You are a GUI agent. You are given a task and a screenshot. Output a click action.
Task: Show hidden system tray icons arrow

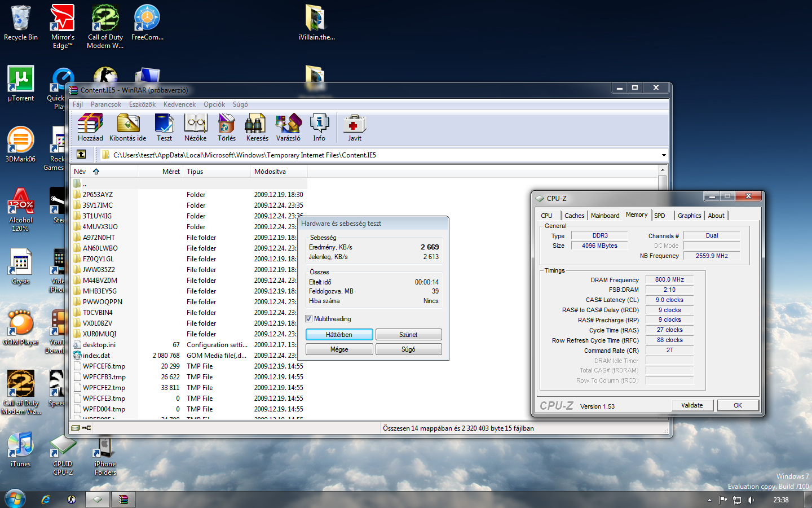(x=709, y=500)
